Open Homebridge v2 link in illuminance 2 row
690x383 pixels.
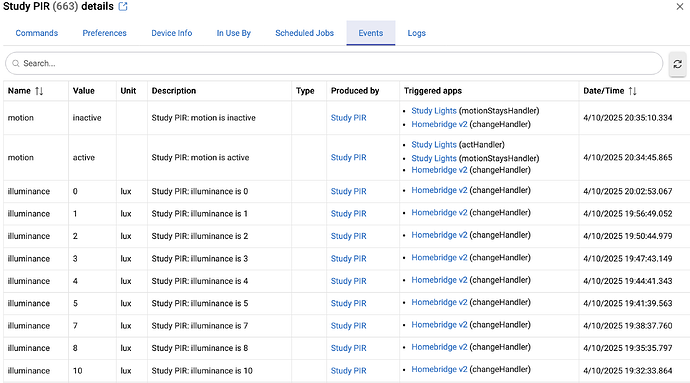pos(439,235)
